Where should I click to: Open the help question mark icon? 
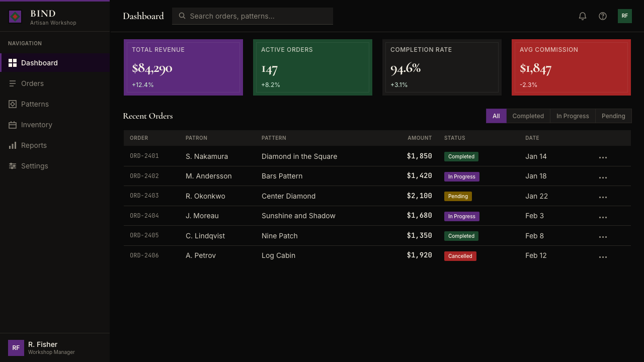click(603, 16)
